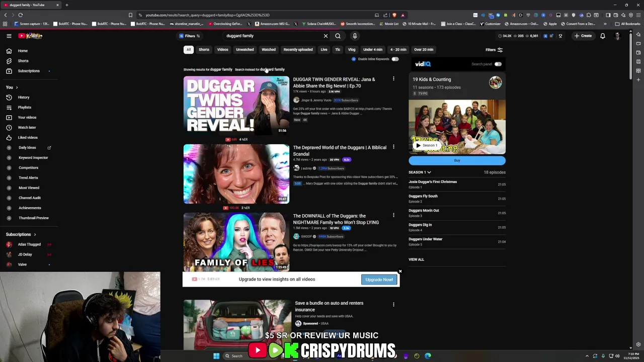Open YouTube notifications bell
644x362 pixels.
tap(602, 36)
